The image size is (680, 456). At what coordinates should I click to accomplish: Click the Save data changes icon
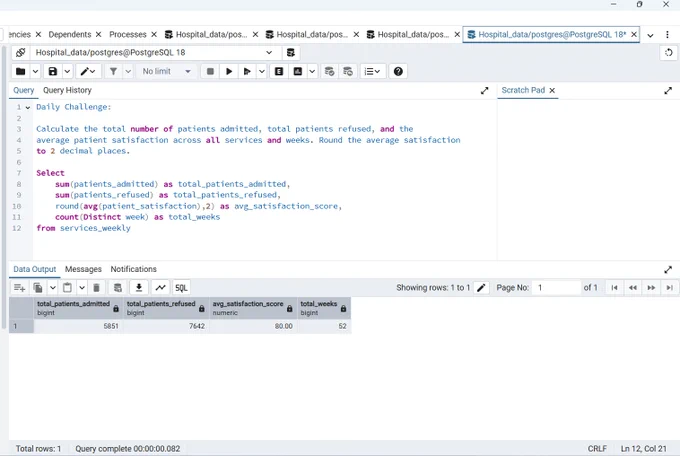point(118,288)
